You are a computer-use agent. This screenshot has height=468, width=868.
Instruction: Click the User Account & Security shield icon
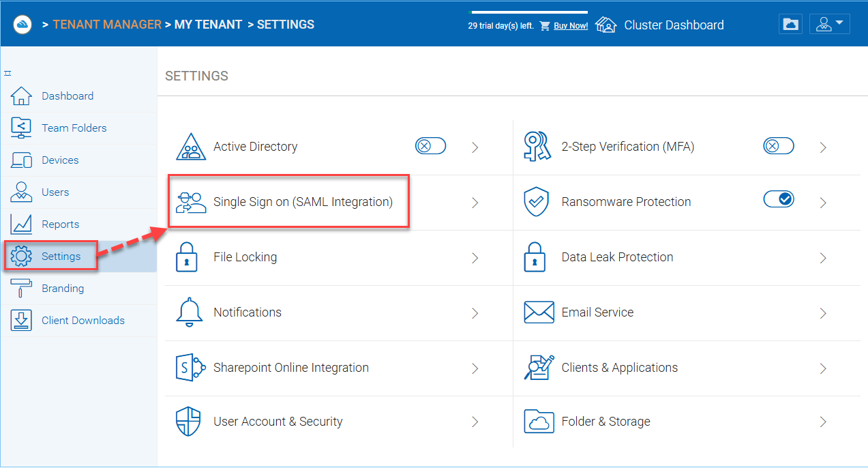188,422
